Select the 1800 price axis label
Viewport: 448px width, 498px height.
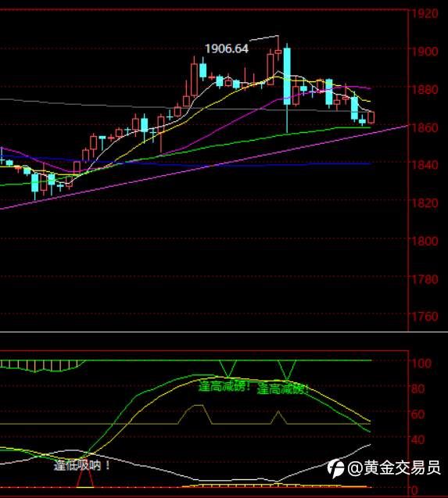[425, 241]
